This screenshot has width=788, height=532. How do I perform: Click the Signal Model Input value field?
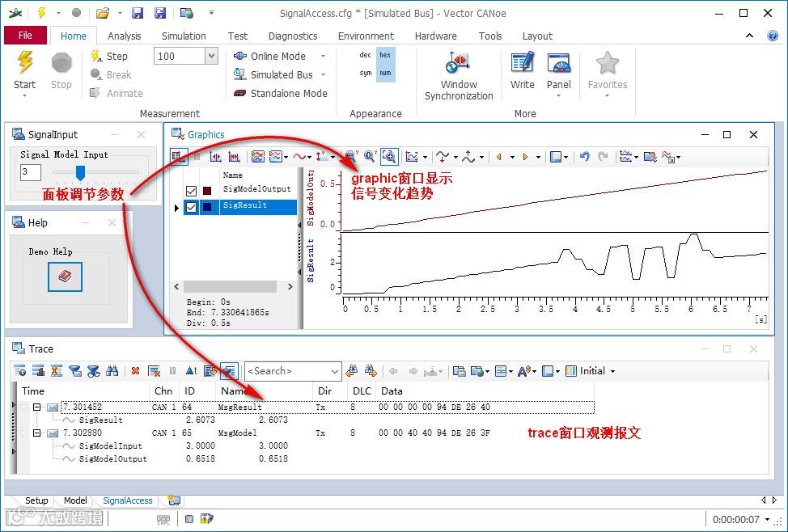coord(30,172)
